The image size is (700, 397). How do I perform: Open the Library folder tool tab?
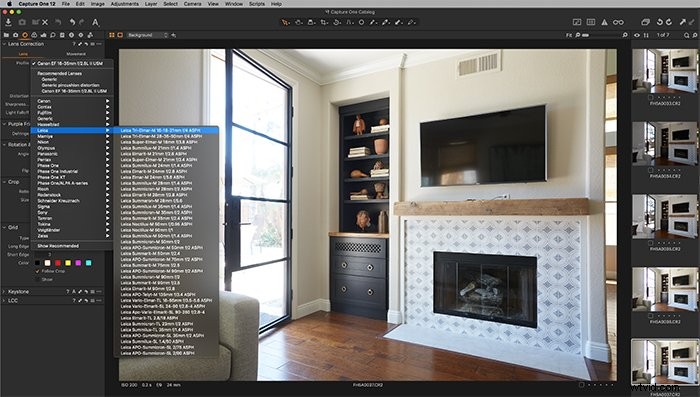pyautogui.click(x=6, y=35)
